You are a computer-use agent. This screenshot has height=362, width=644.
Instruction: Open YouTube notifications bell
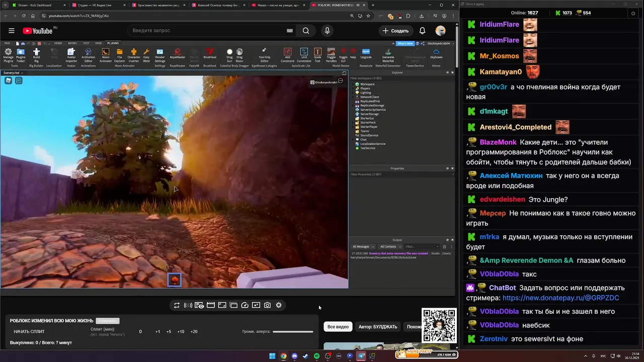pyautogui.click(x=423, y=31)
